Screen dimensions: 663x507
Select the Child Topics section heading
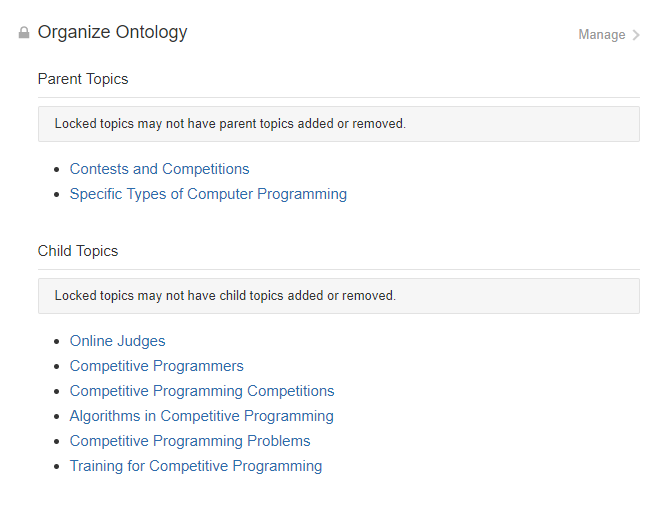78,251
